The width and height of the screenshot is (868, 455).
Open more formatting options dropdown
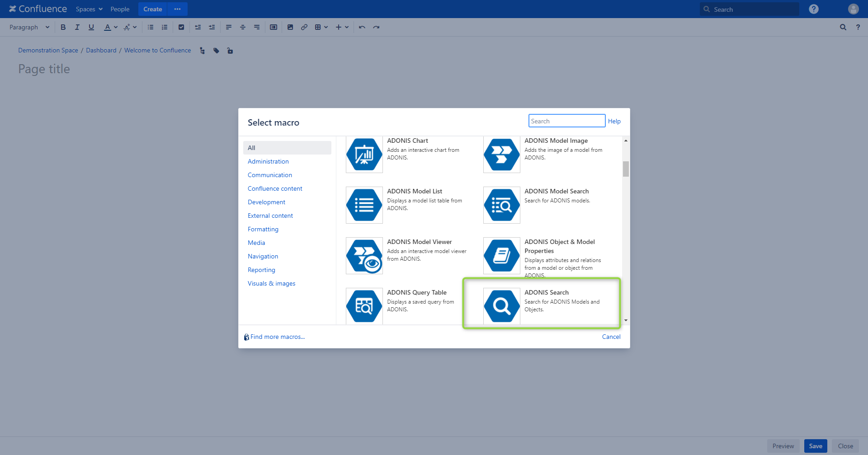tap(130, 27)
